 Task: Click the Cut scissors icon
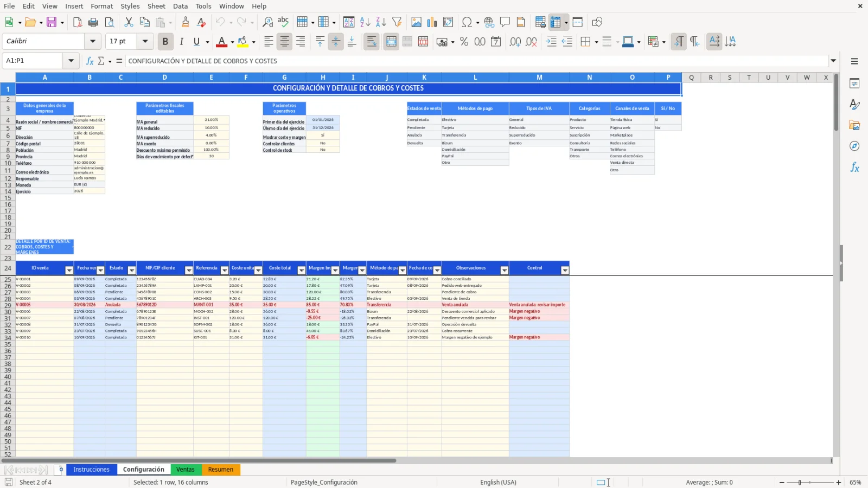pyautogui.click(x=129, y=22)
